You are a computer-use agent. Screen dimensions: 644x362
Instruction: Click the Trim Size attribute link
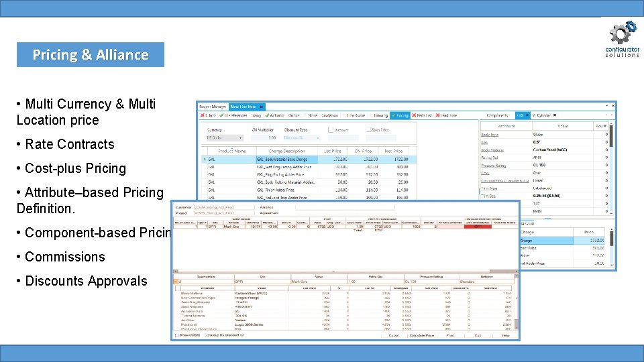pos(488,196)
